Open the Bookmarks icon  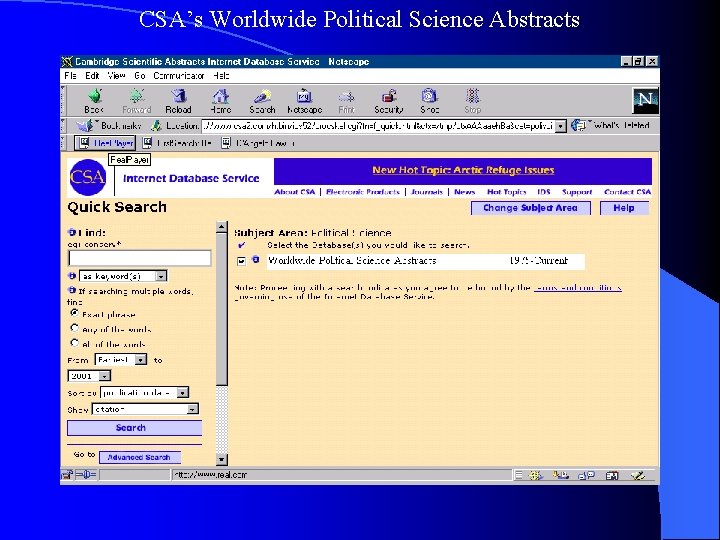[x=84, y=125]
